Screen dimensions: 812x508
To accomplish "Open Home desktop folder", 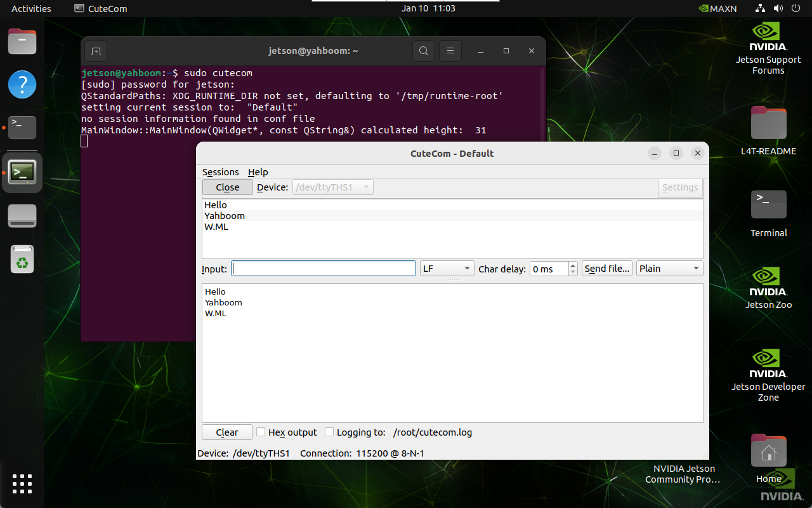I will (x=768, y=458).
